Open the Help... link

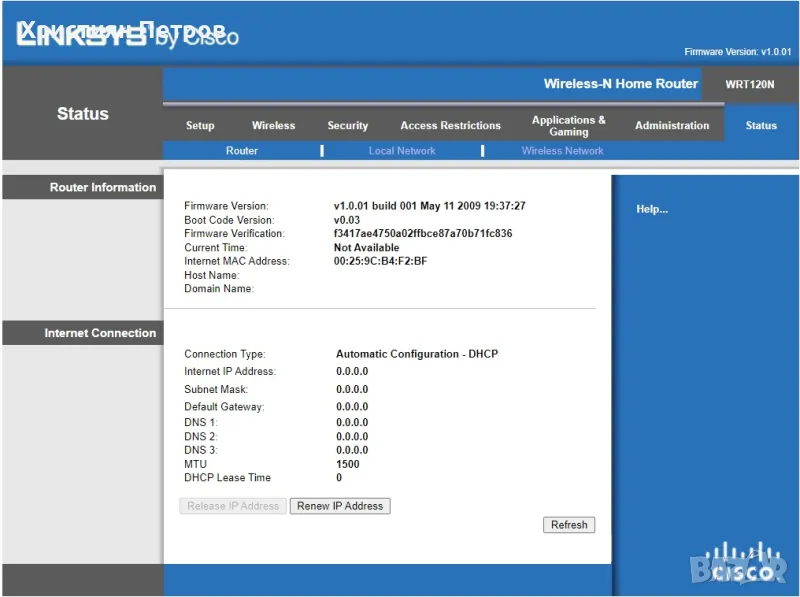tap(652, 209)
